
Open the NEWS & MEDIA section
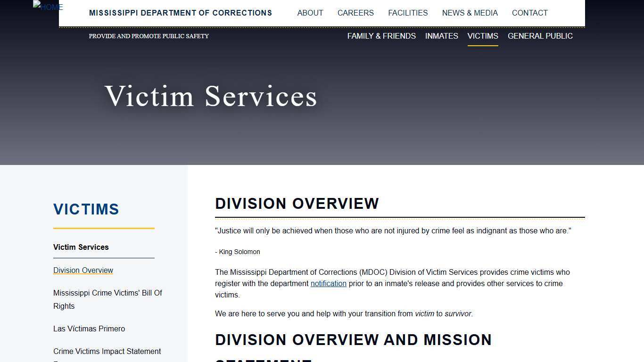pos(470,13)
